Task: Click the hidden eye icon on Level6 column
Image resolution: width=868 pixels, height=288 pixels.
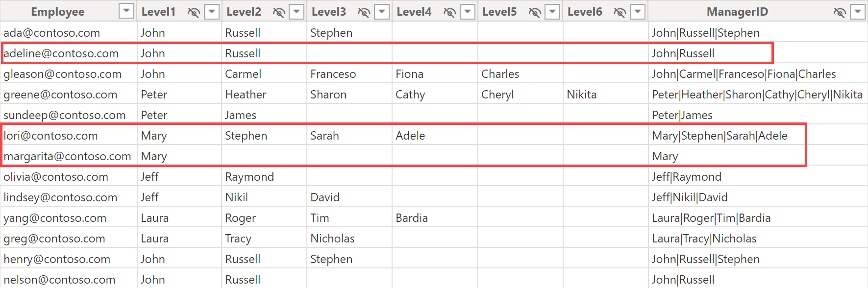Action: coord(620,12)
